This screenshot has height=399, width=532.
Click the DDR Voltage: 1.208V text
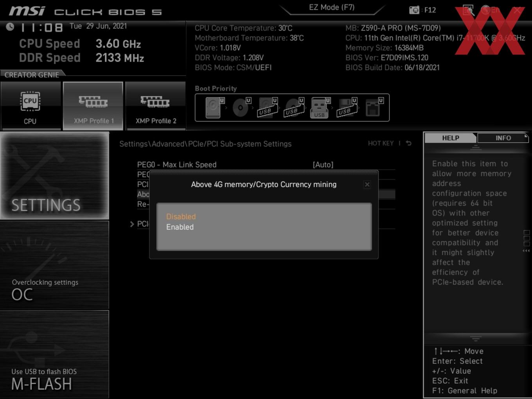(229, 58)
